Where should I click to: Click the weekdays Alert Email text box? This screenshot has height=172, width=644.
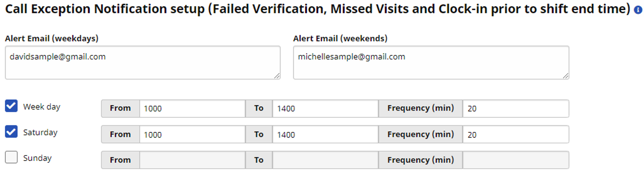click(142, 63)
